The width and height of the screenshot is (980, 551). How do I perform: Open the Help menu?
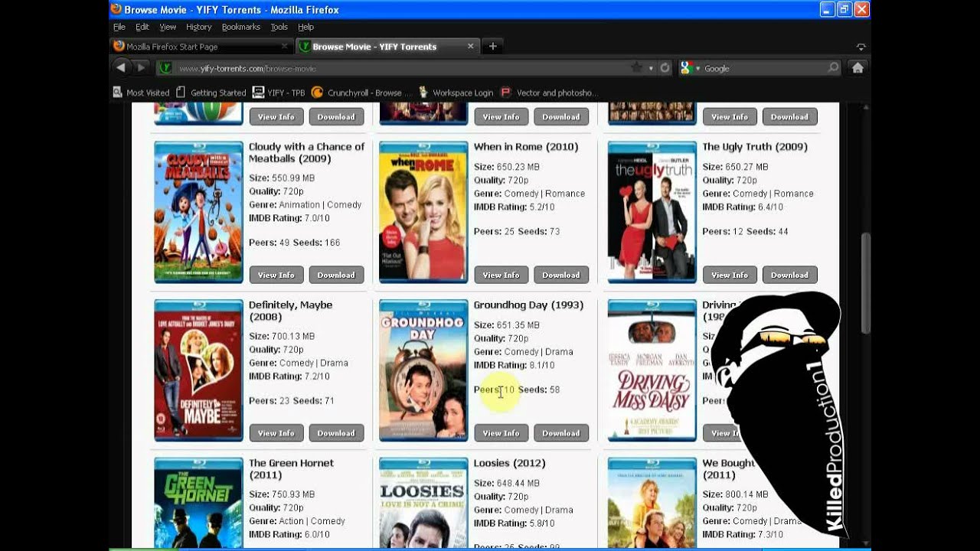click(305, 27)
